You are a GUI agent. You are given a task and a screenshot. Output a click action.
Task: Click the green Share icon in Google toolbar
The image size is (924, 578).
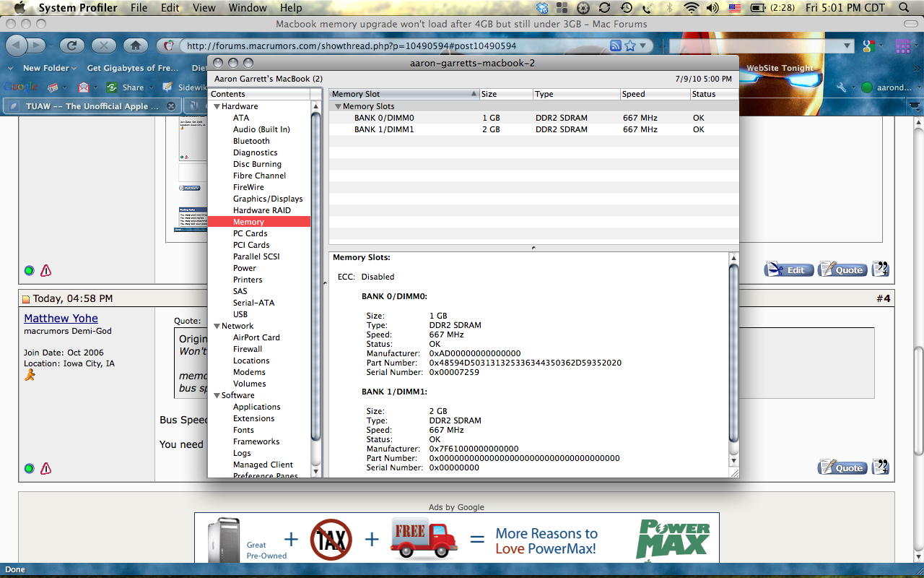click(112, 87)
